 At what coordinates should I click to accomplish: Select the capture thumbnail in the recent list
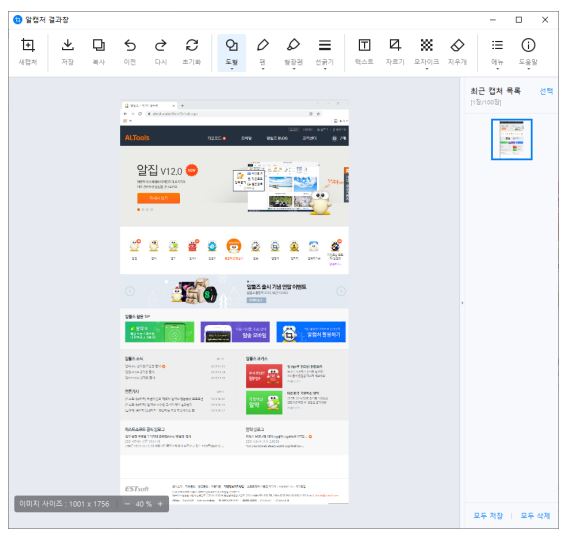tap(512, 139)
